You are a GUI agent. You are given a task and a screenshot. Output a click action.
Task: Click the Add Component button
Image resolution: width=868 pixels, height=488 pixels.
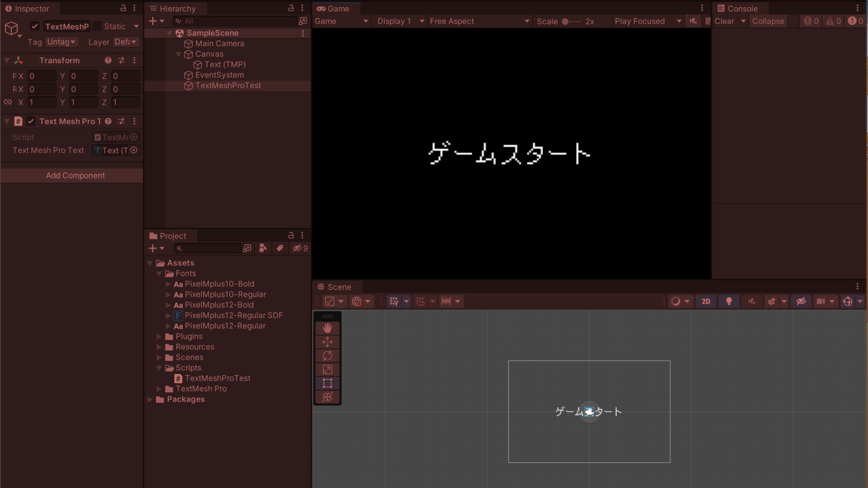click(x=75, y=175)
